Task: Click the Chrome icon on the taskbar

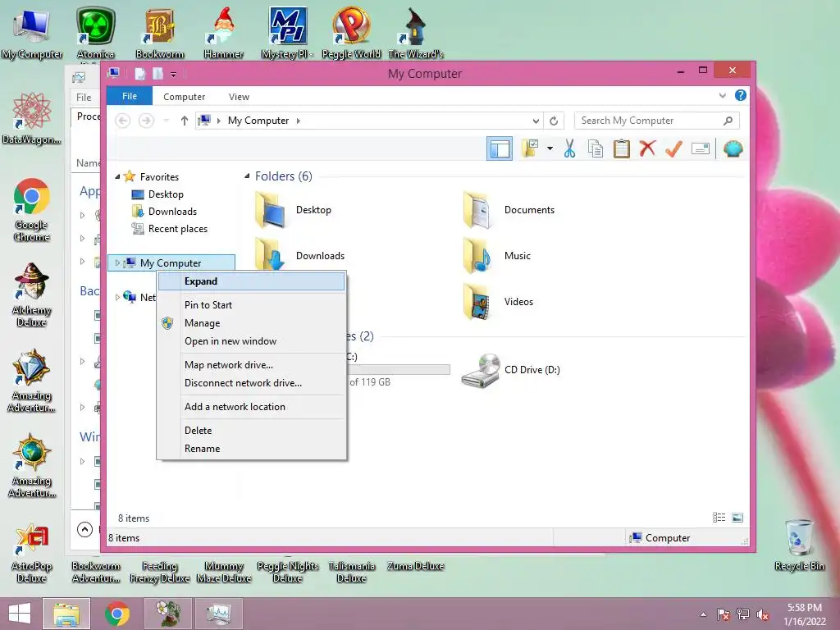Action: (x=117, y=614)
